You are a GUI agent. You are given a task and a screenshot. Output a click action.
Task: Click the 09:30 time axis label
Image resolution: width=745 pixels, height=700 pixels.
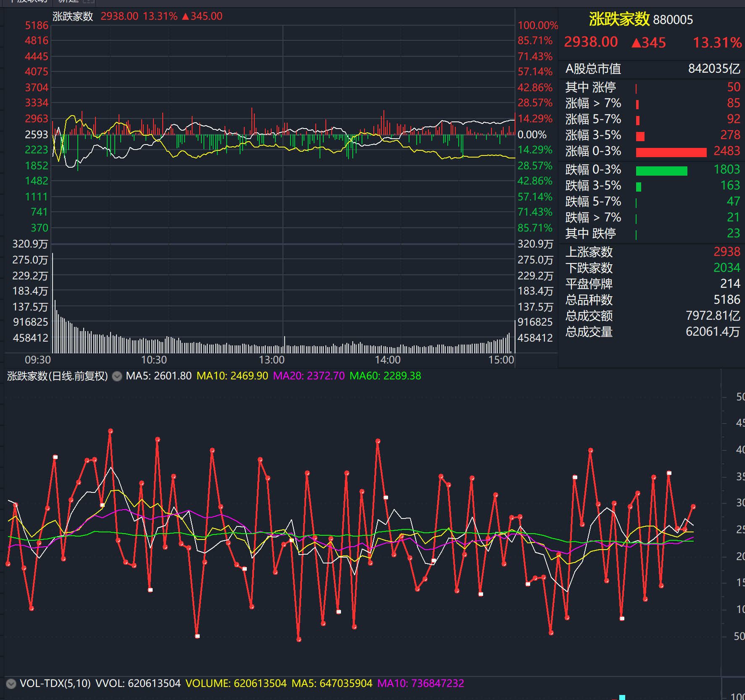coord(38,360)
